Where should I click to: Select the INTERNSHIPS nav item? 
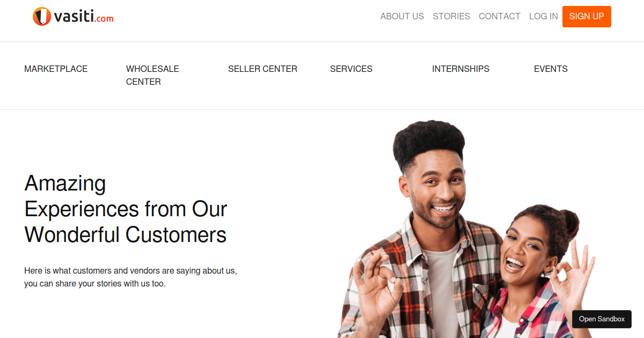pos(460,69)
